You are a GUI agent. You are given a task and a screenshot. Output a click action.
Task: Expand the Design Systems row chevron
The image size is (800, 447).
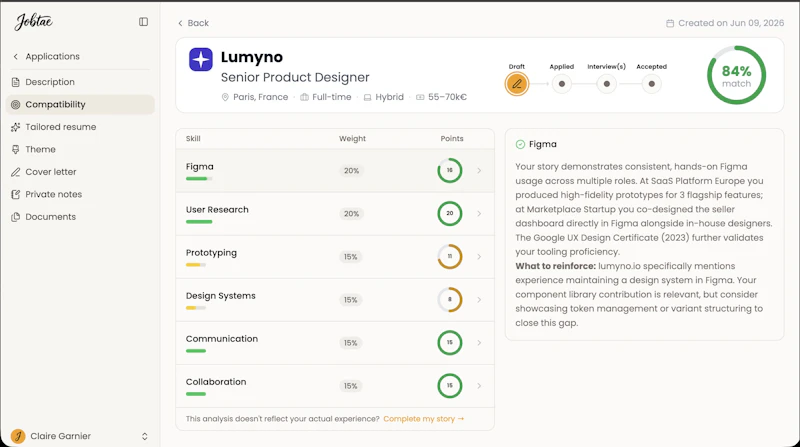[x=479, y=300]
